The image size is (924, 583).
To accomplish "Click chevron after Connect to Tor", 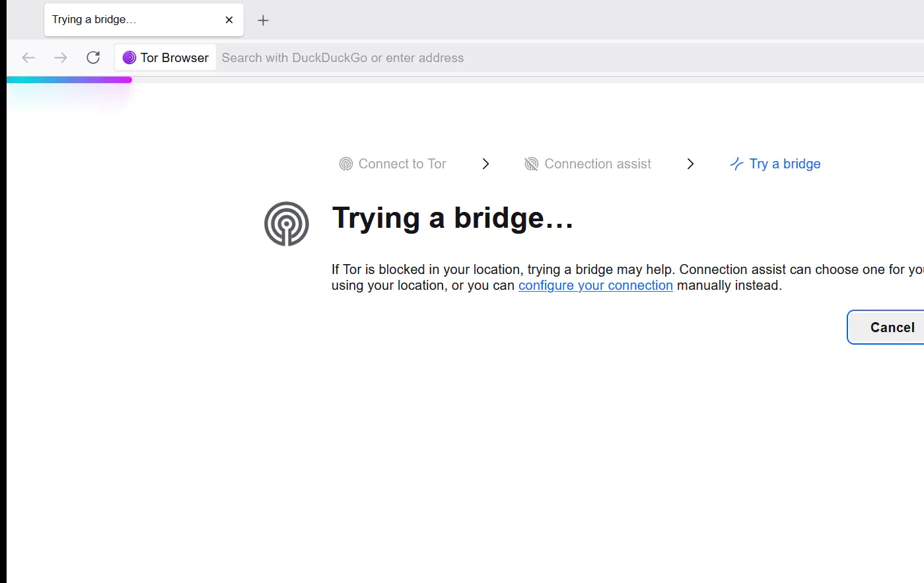I will coord(486,164).
